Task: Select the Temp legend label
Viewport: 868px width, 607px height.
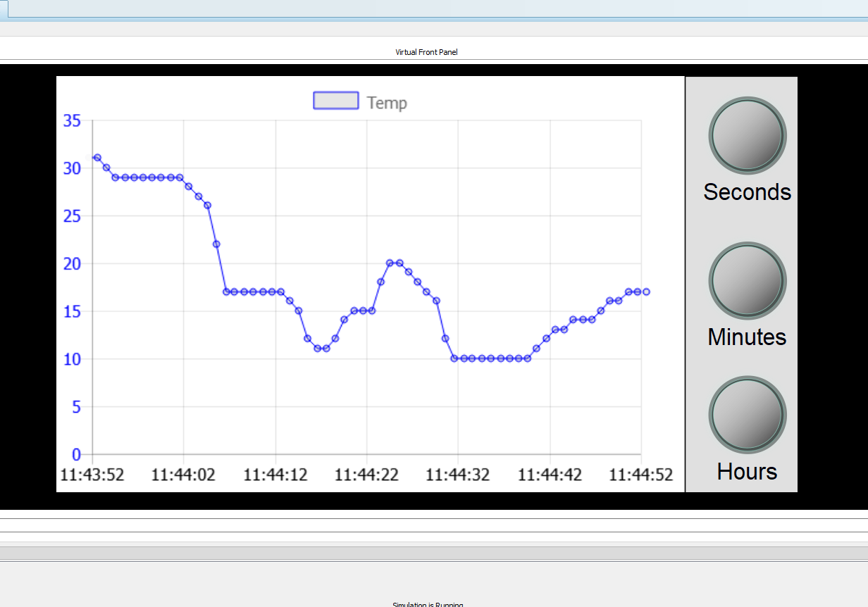Action: (x=385, y=102)
